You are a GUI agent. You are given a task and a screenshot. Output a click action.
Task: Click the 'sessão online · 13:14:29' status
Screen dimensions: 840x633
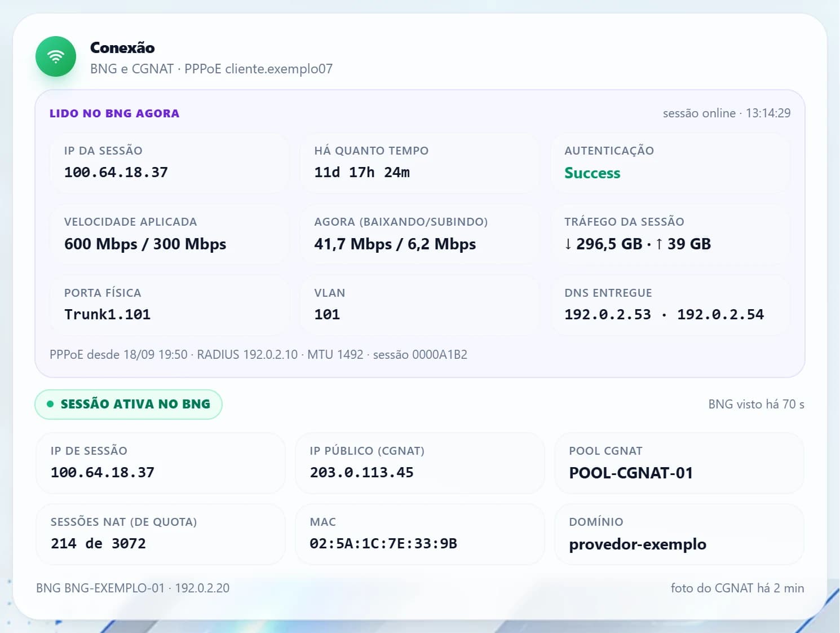[x=727, y=113]
